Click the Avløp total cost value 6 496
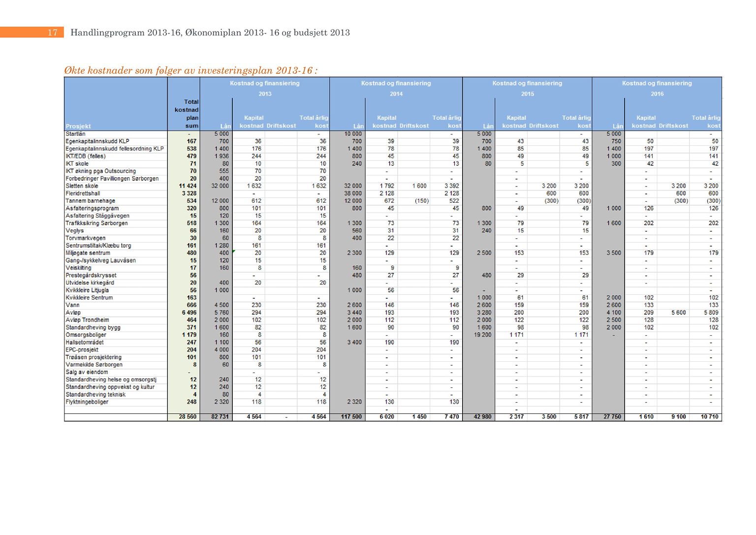The image size is (756, 535). pos(189,313)
